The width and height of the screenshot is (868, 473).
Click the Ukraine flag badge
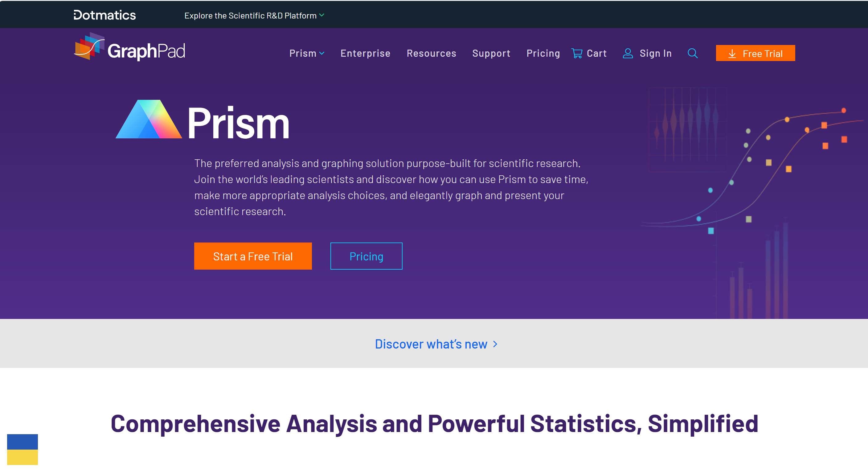tap(22, 449)
